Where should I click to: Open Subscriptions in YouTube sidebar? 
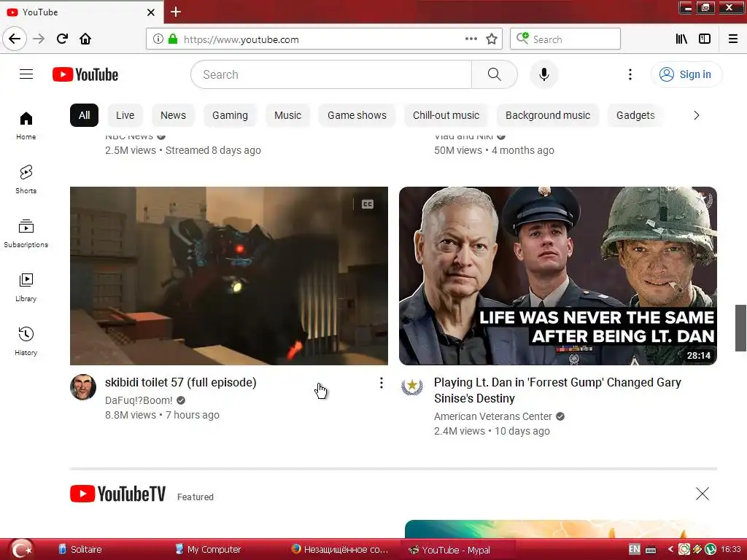pyautogui.click(x=26, y=234)
